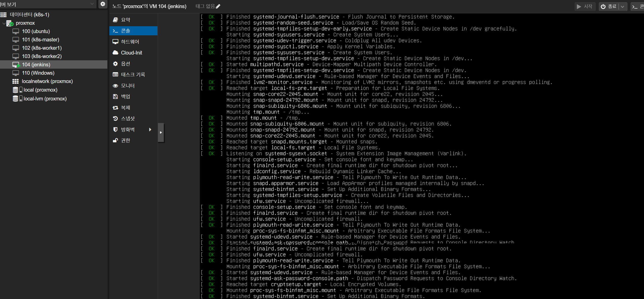
Task: Expand the console side panel arrow
Action: (161, 132)
